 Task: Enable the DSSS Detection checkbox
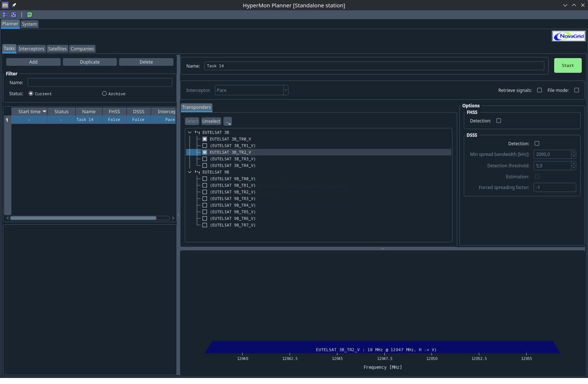pos(537,144)
